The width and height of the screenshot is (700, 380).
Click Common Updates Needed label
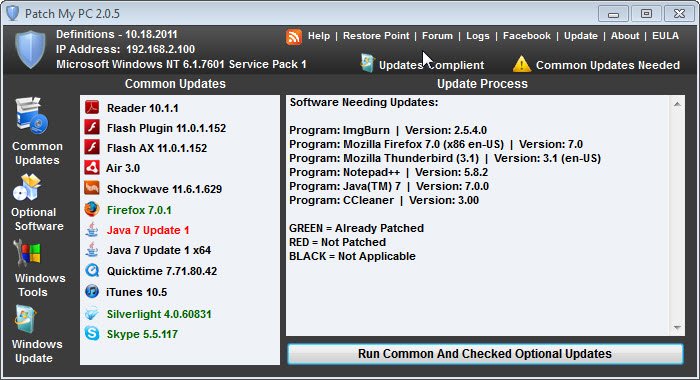[608, 65]
